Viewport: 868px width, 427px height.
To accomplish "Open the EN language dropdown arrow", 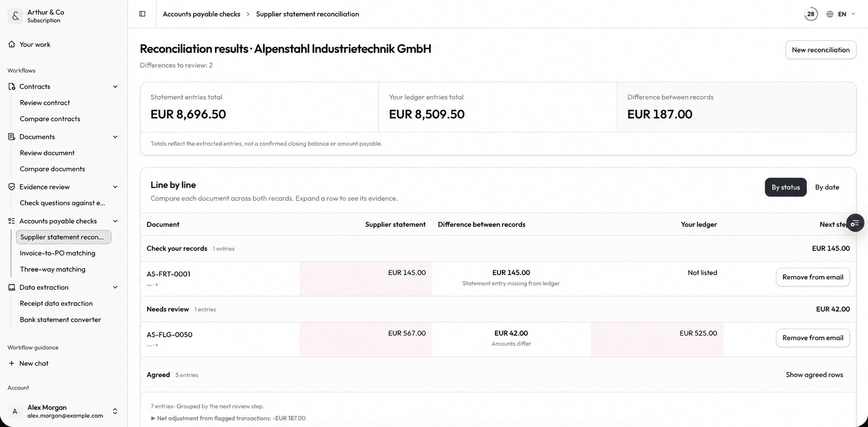I will 853,14.
